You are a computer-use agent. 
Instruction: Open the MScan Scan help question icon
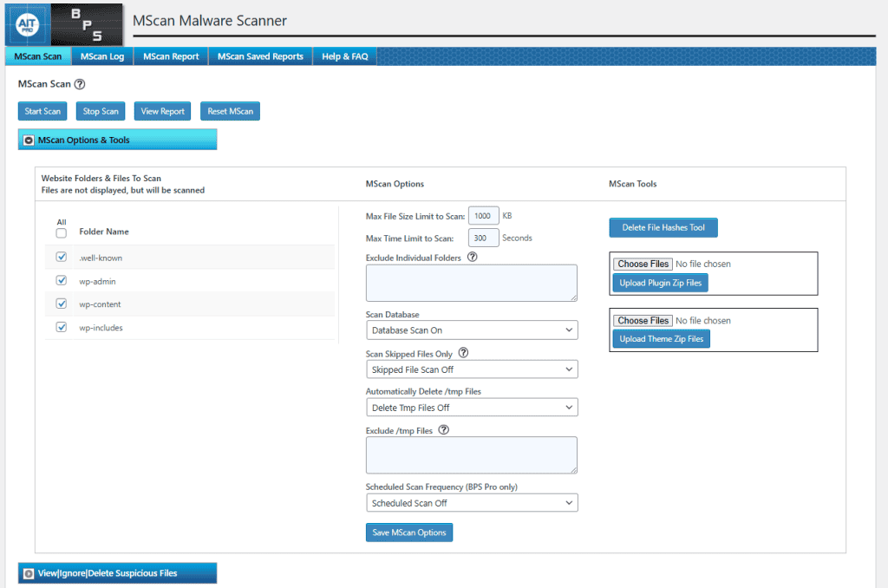80,84
